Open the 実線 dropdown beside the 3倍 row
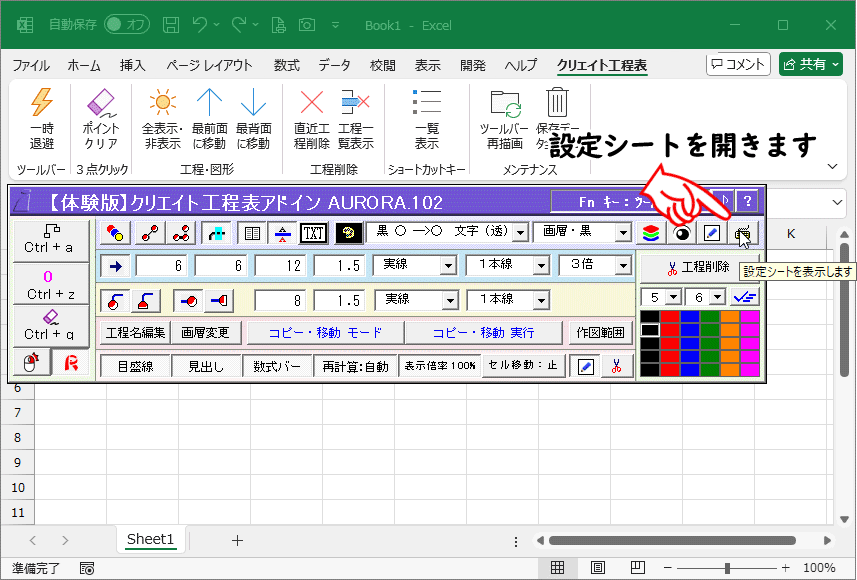The image size is (857, 580). coord(448,266)
